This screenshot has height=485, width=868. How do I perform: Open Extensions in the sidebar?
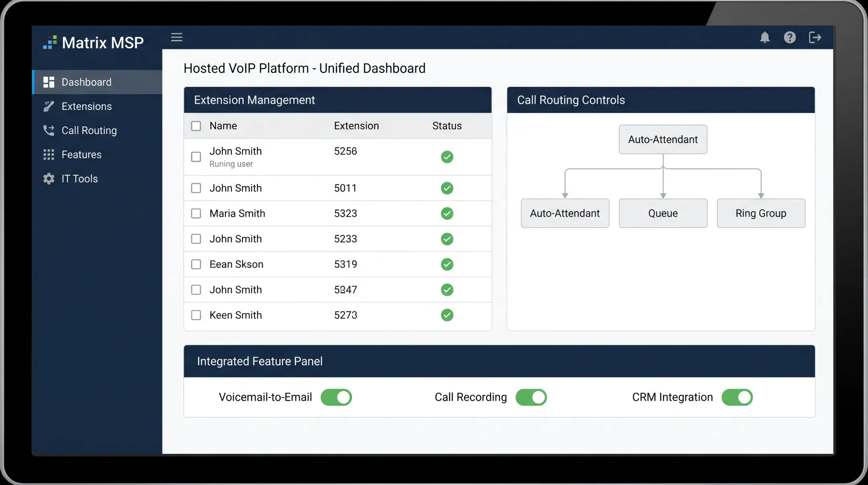[x=98, y=106]
